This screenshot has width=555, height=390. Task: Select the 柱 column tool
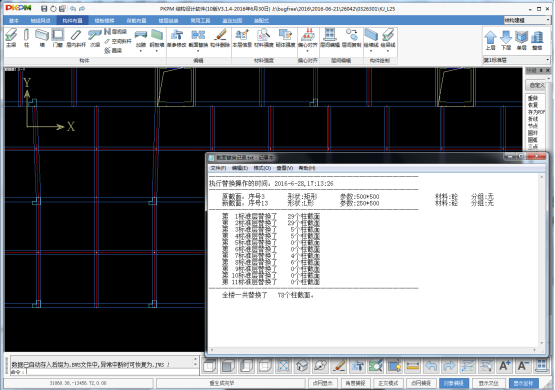[26, 38]
